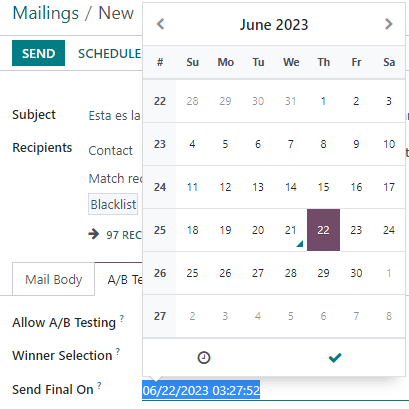Click the SEND button

point(38,53)
